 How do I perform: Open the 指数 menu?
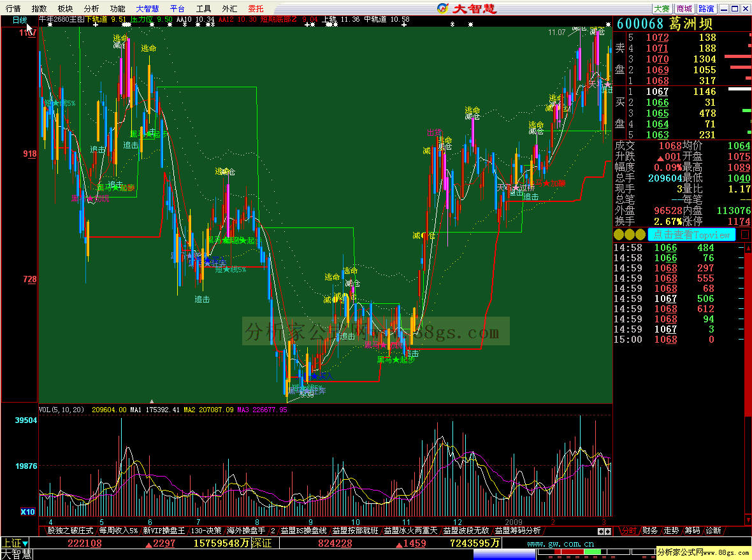[39, 9]
